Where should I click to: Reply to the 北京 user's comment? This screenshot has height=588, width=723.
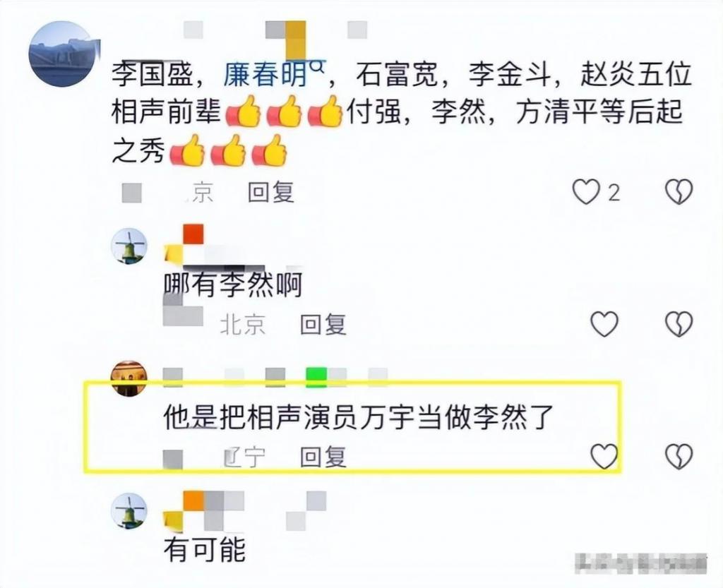(323, 325)
